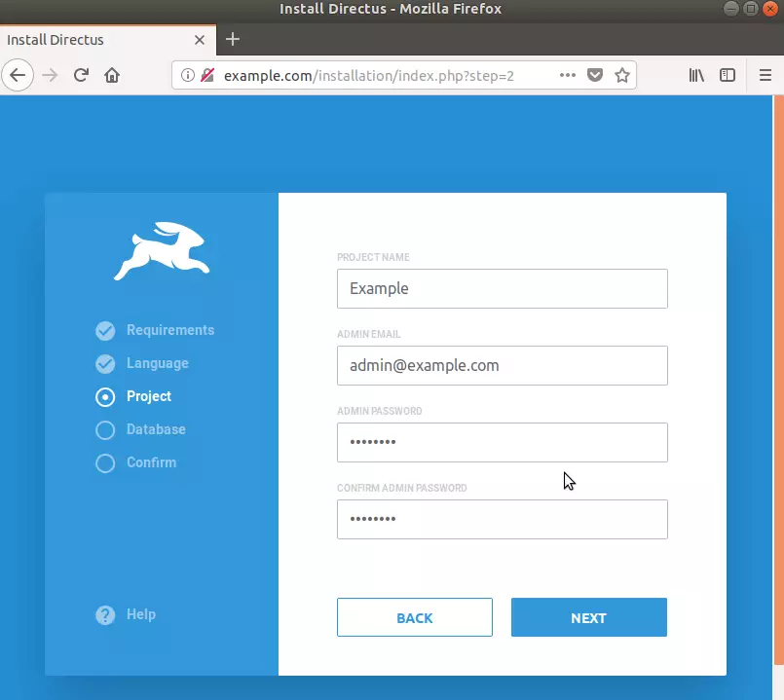The height and width of the screenshot is (700, 784).
Task: Click the CONFIRM ADMIN PASSWORD label
Action: [402, 489]
